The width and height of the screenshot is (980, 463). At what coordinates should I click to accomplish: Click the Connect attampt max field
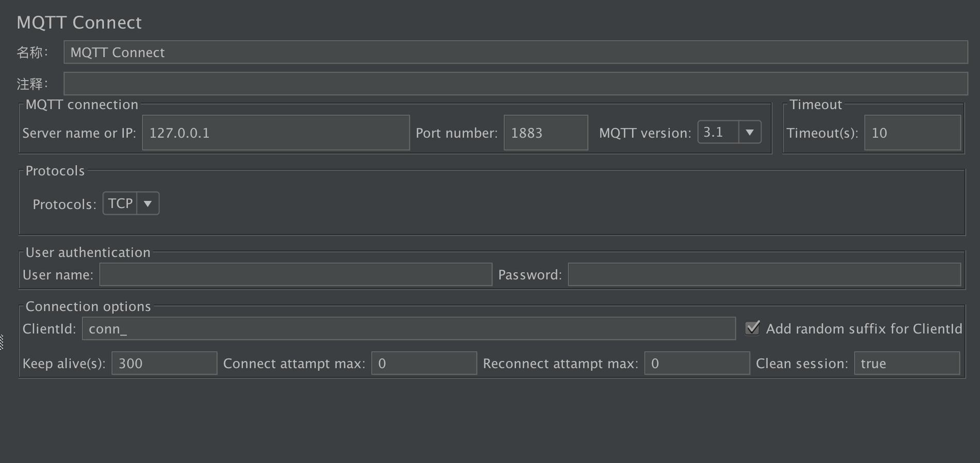(x=424, y=363)
